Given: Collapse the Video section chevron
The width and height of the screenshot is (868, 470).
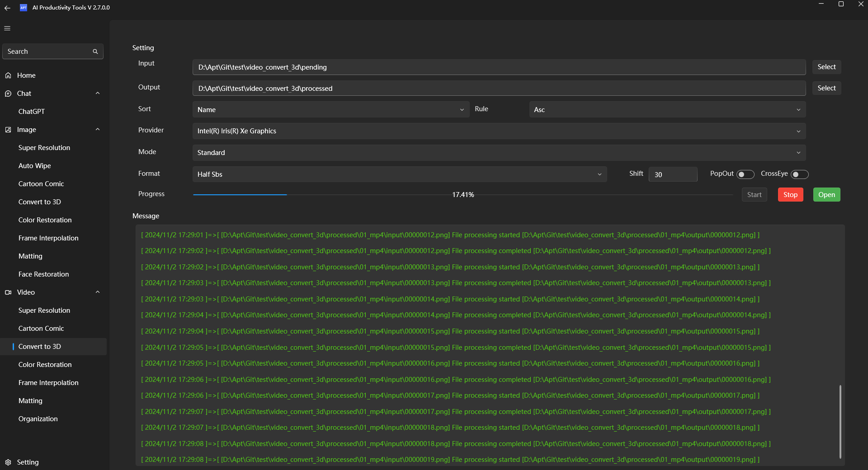Looking at the screenshot, I should [x=98, y=292].
